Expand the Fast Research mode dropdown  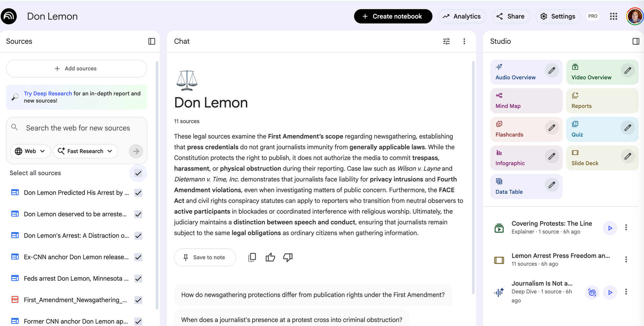tap(85, 151)
